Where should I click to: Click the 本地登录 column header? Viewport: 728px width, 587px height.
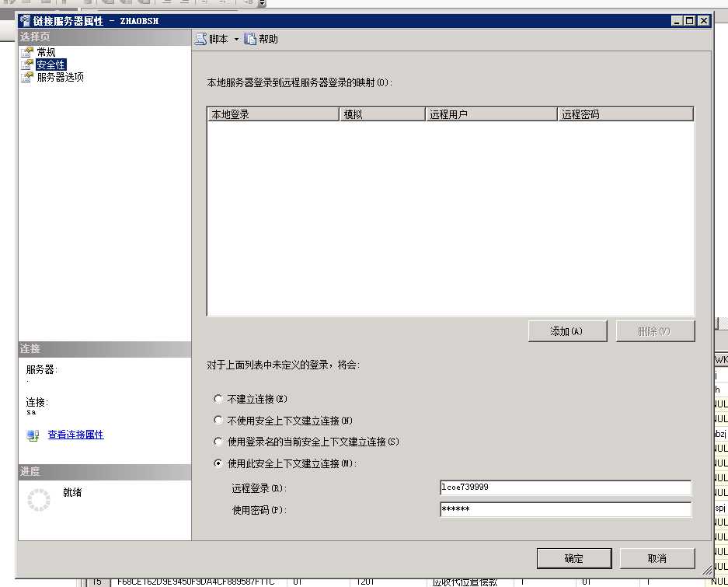tap(273, 114)
